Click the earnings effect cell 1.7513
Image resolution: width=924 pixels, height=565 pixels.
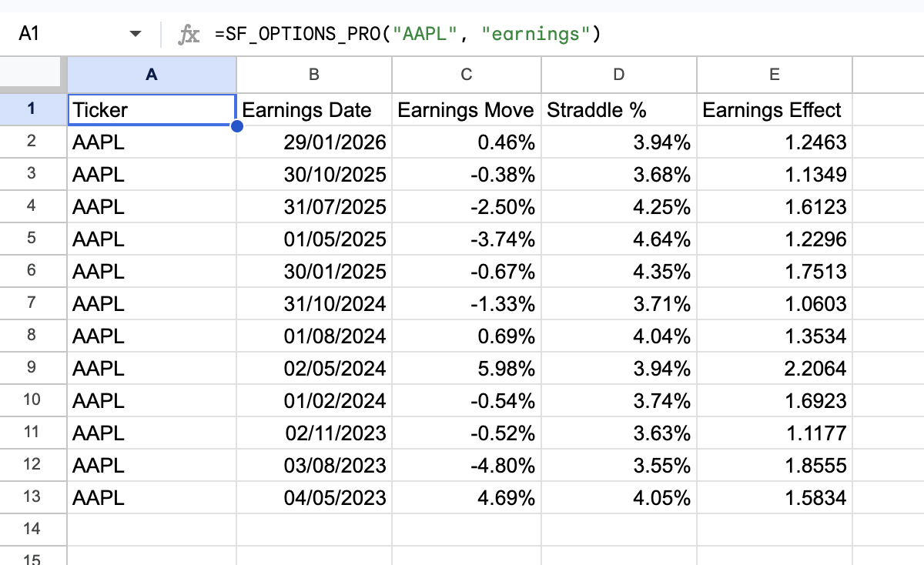point(775,271)
